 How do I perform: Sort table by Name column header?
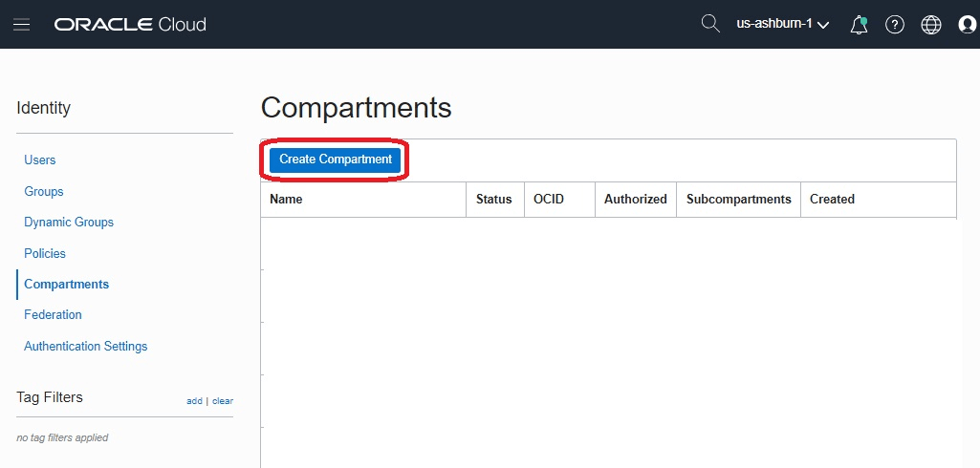pyautogui.click(x=286, y=199)
